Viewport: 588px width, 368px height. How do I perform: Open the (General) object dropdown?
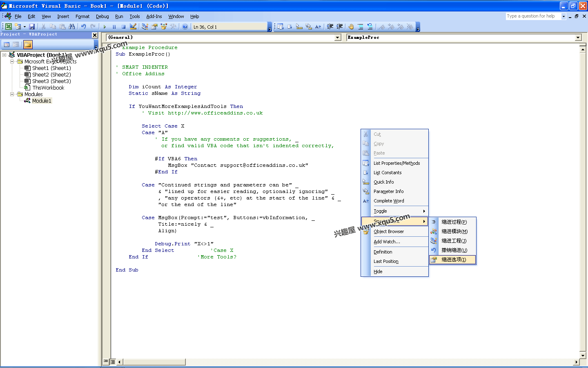[x=338, y=38]
